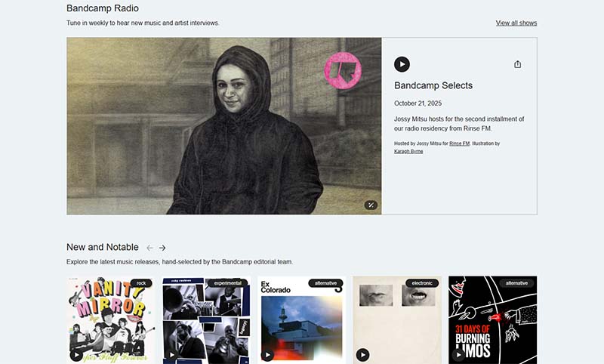Play the 31 Days of Burning Limos album
The image size is (604, 364).
tap(458, 355)
